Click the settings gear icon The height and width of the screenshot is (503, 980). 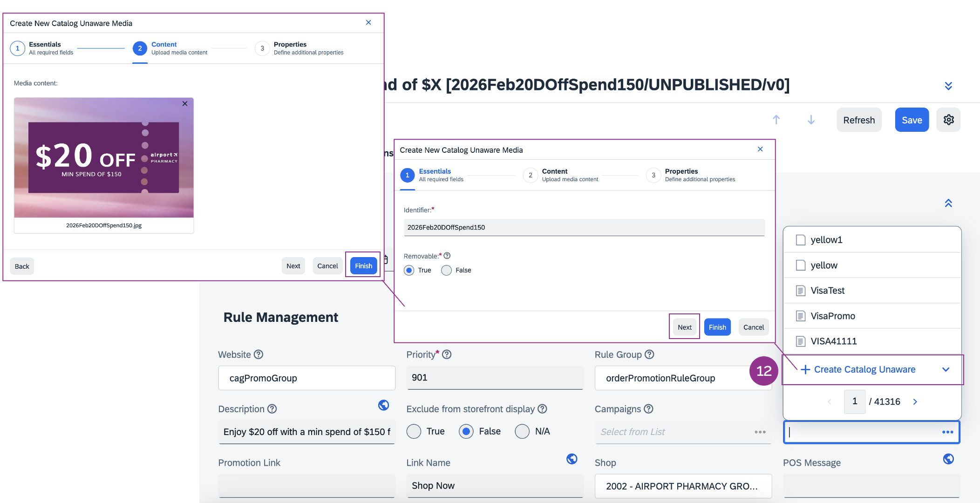point(948,120)
